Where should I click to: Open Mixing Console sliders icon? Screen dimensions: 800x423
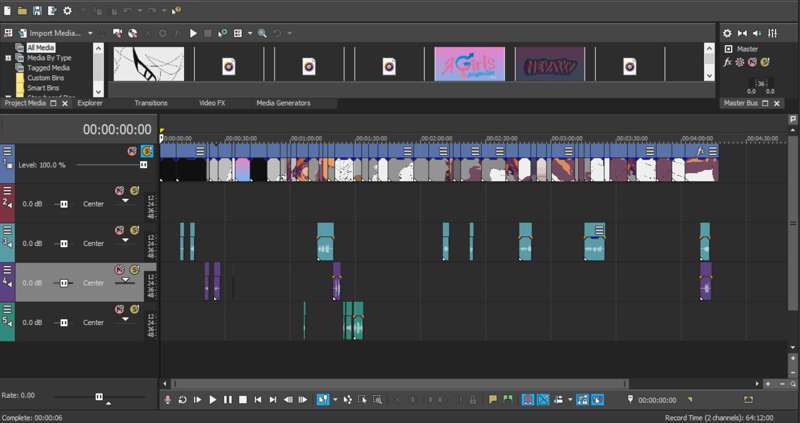coord(772,33)
